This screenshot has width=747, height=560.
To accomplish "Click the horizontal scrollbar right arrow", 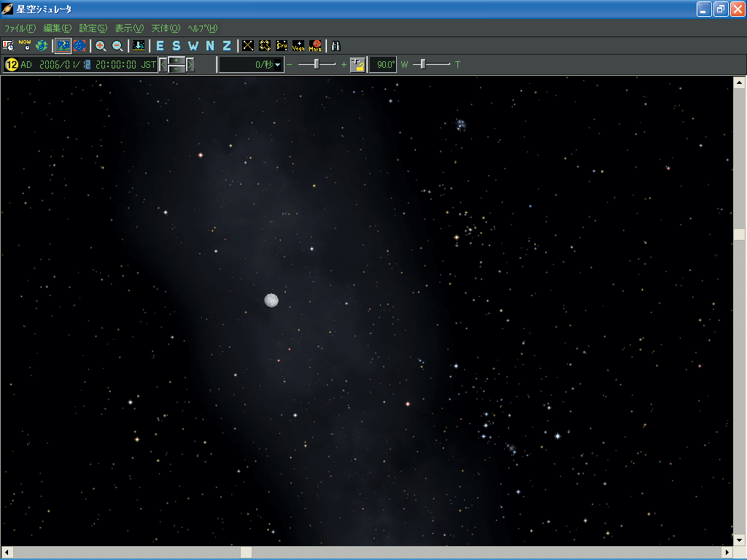I will [x=727, y=553].
